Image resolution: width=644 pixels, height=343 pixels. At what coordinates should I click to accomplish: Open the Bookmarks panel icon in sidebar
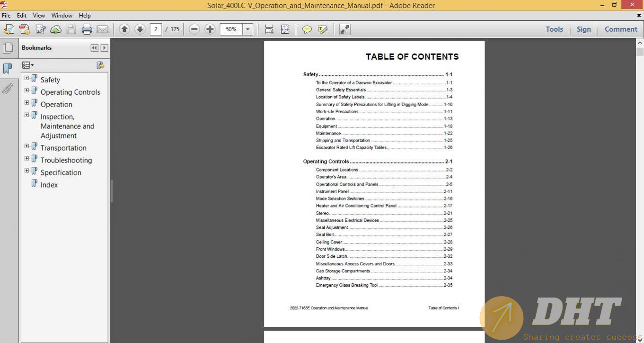[x=8, y=68]
